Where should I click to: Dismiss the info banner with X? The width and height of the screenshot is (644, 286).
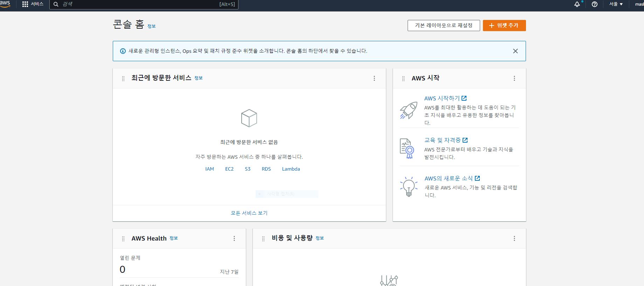tap(515, 51)
